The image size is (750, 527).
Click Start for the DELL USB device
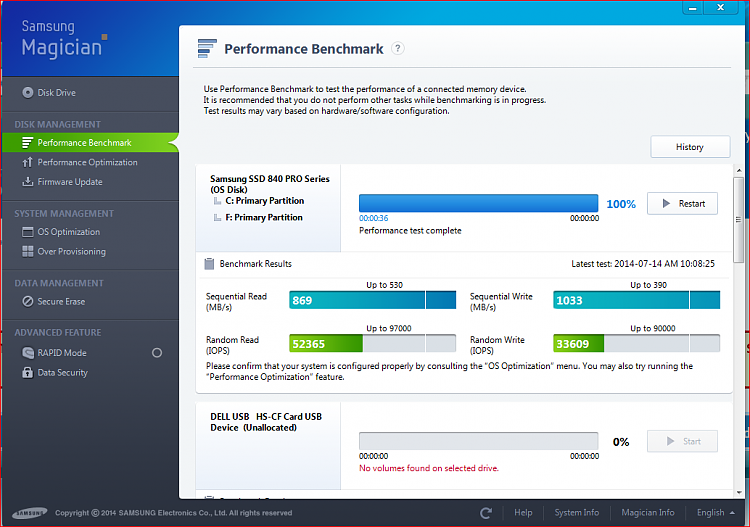point(682,441)
